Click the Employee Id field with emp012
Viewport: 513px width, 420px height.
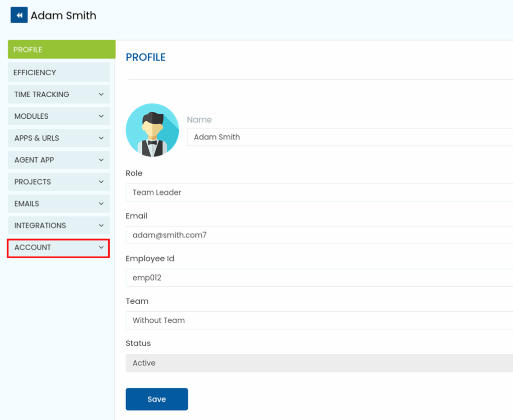[319, 278]
